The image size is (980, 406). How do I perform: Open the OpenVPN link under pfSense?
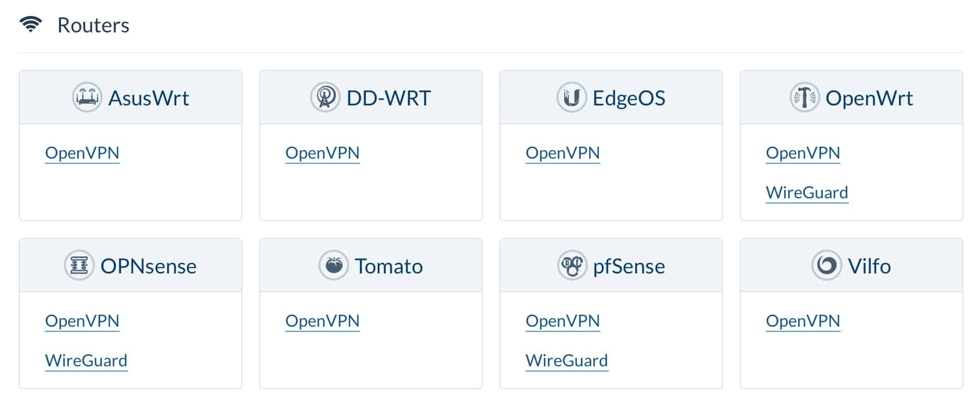coord(563,321)
